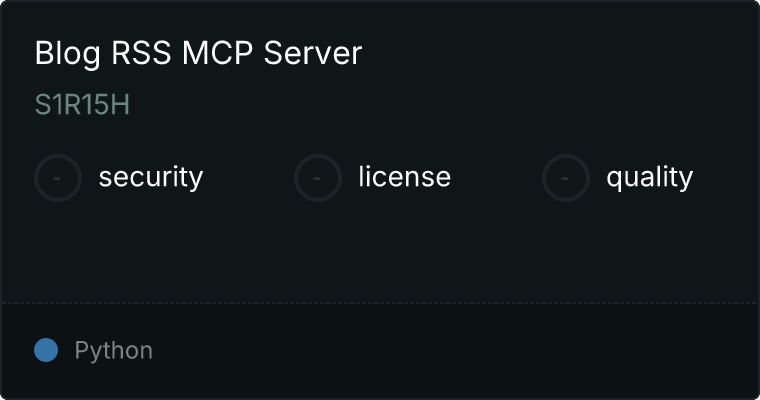Click the word Blog in the card title
The height and width of the screenshot is (400, 760).
[67, 54]
